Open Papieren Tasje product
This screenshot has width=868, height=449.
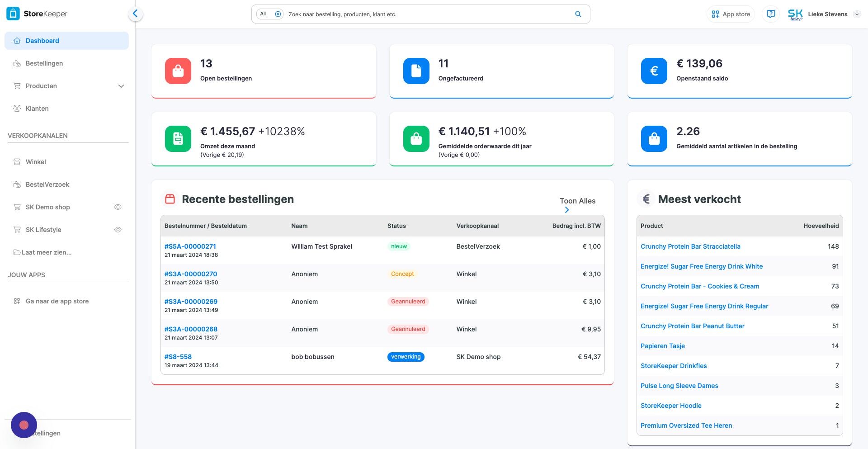pos(663,346)
